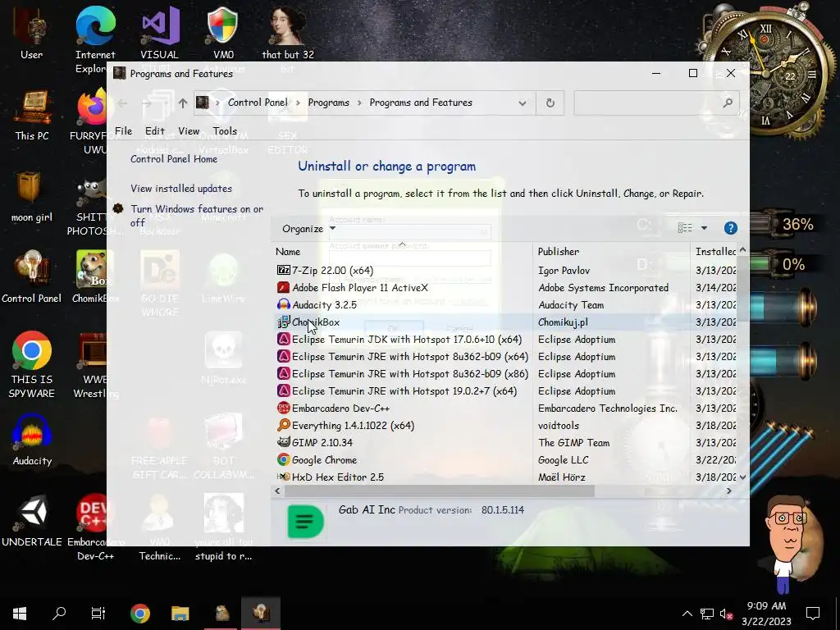Click the Gab AI green details icon

coord(305,521)
